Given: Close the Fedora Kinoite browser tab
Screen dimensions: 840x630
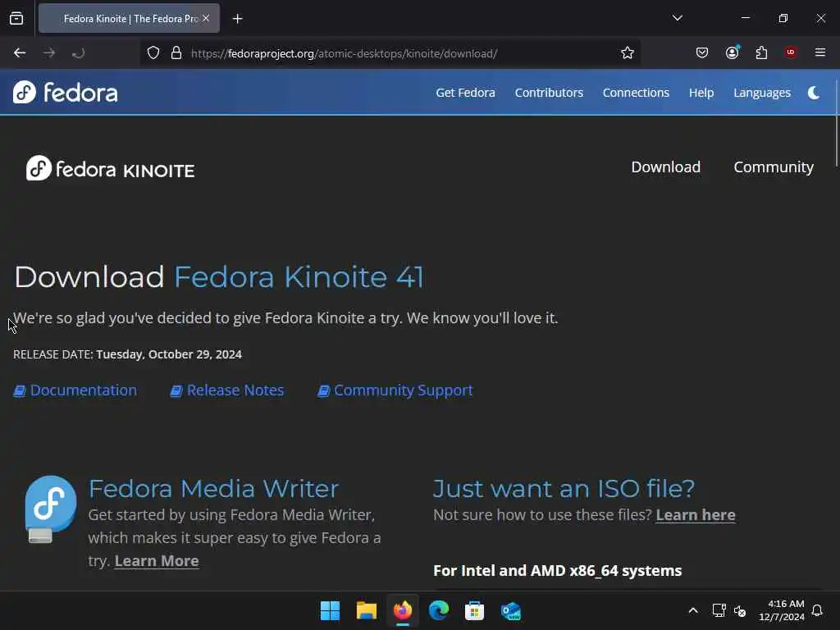Looking at the screenshot, I should (x=206, y=18).
